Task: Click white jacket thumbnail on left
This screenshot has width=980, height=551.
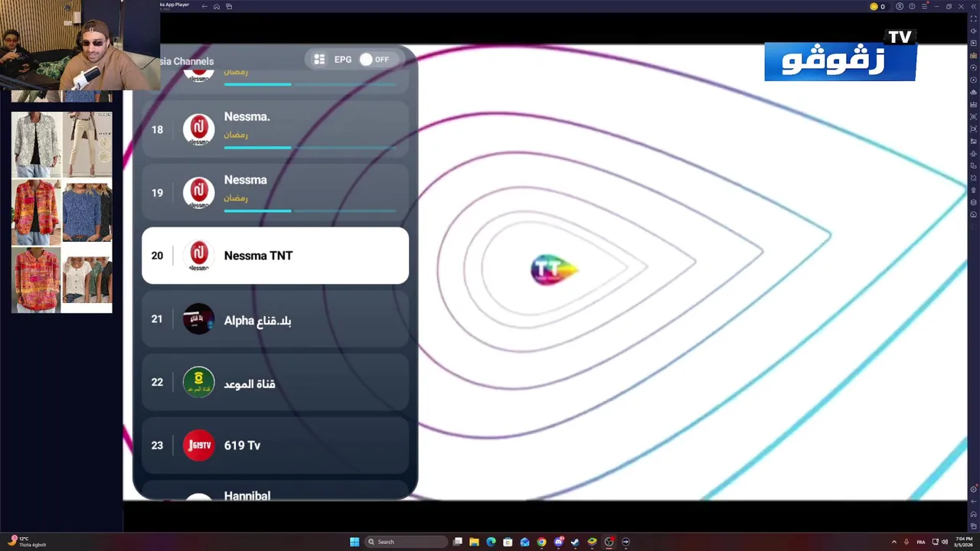Action: pyautogui.click(x=35, y=144)
